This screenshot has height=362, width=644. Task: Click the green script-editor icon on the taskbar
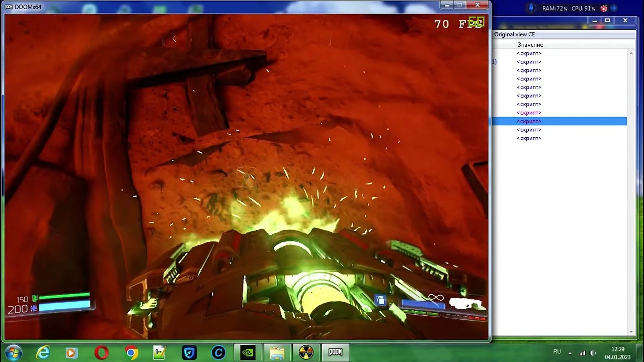[159, 352]
